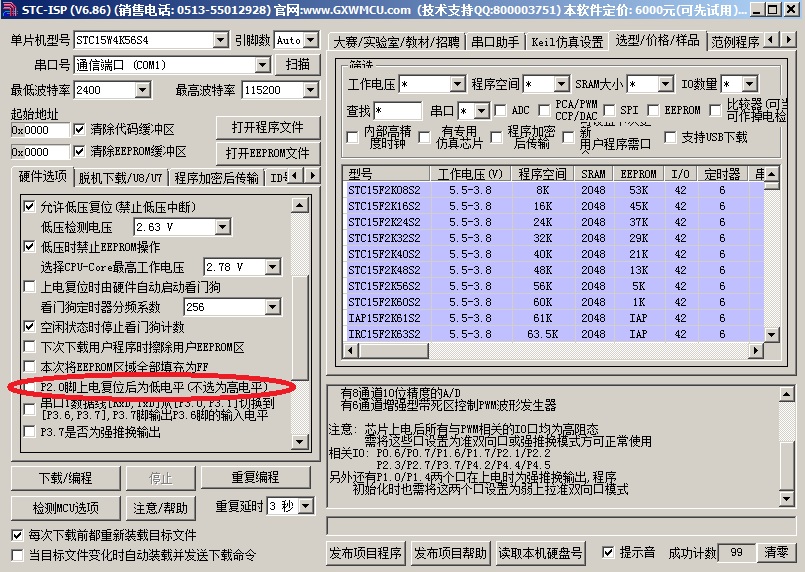The height and width of the screenshot is (572, 805).
Task: Open the 工作电压 filter dropdown
Action: (457, 84)
